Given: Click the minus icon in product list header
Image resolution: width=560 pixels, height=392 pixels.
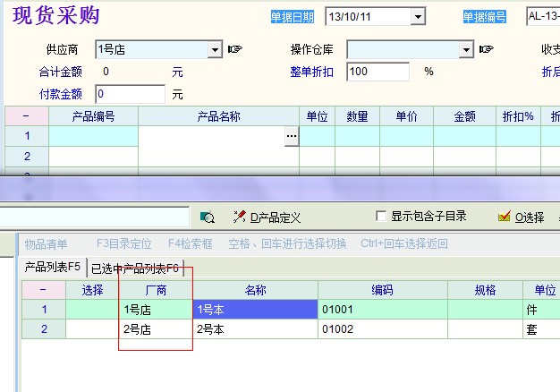Looking at the screenshot, I should [x=43, y=290].
